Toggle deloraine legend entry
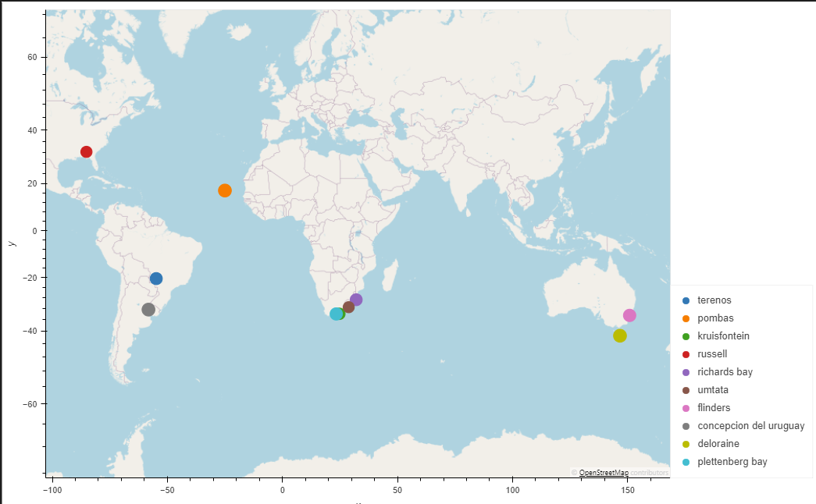The image size is (816, 504). pos(711,444)
